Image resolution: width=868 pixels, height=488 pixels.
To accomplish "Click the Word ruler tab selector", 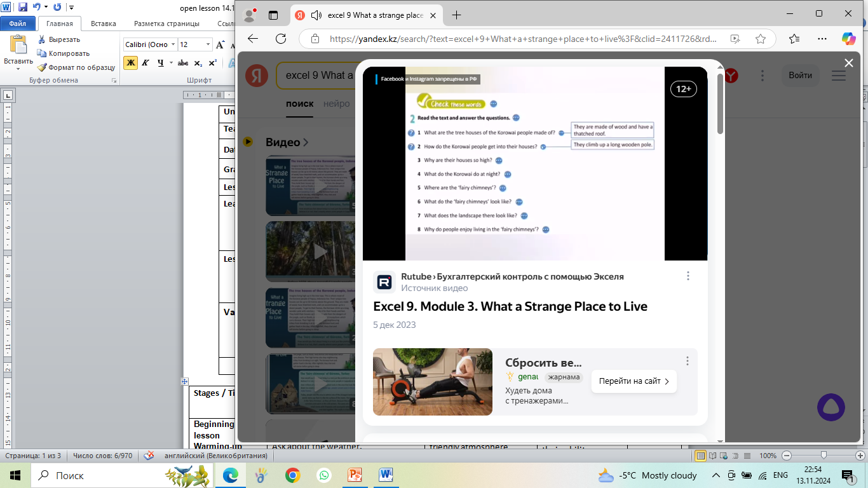I will pos(8,95).
